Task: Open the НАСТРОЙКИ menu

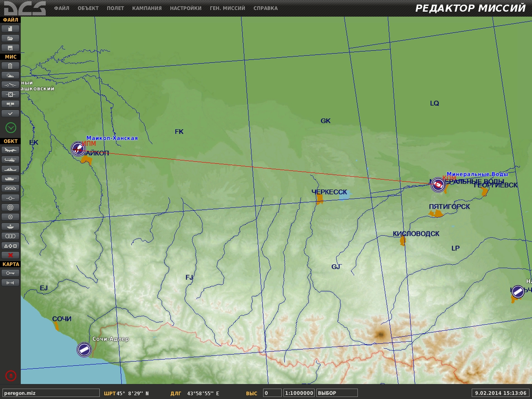Action: click(185, 8)
